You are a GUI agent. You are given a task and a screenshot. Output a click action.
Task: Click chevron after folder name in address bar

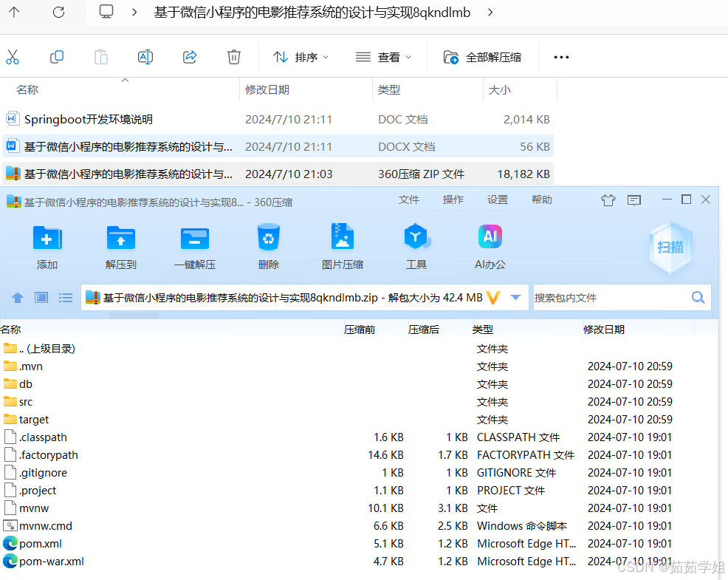coord(490,12)
